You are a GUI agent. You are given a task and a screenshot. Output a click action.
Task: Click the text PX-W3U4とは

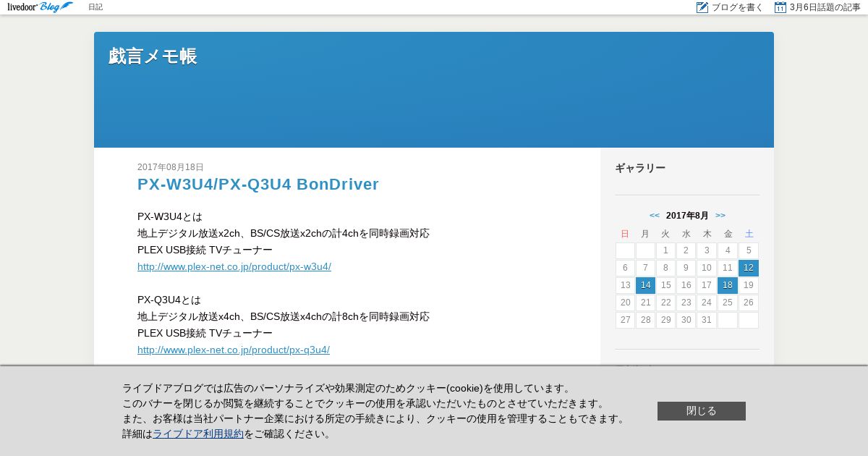[x=170, y=216]
